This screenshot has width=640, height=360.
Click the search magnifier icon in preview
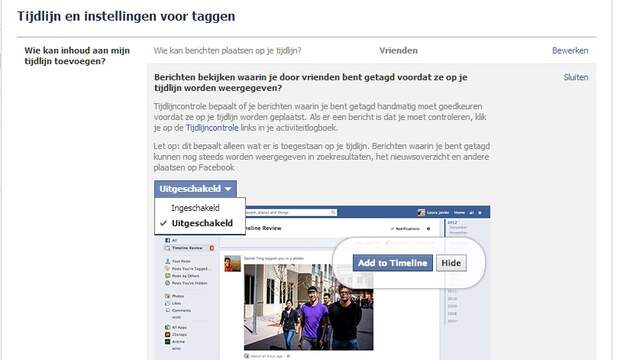click(x=333, y=212)
